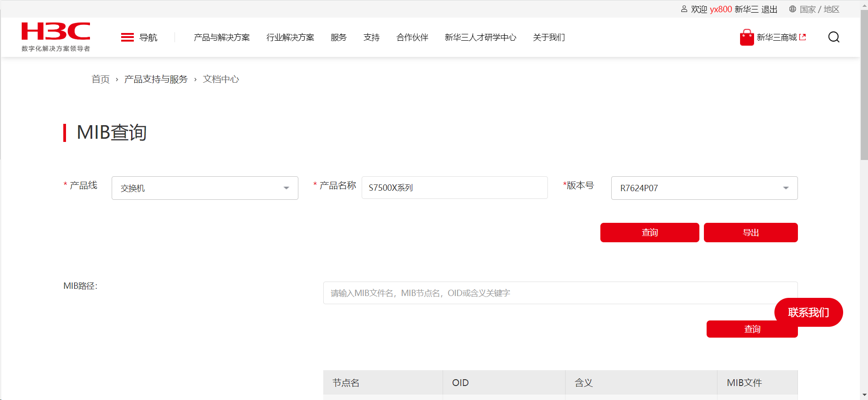The height and width of the screenshot is (400, 868).
Task: Open the 版本号 dropdown showing R7624P07
Action: (x=704, y=188)
